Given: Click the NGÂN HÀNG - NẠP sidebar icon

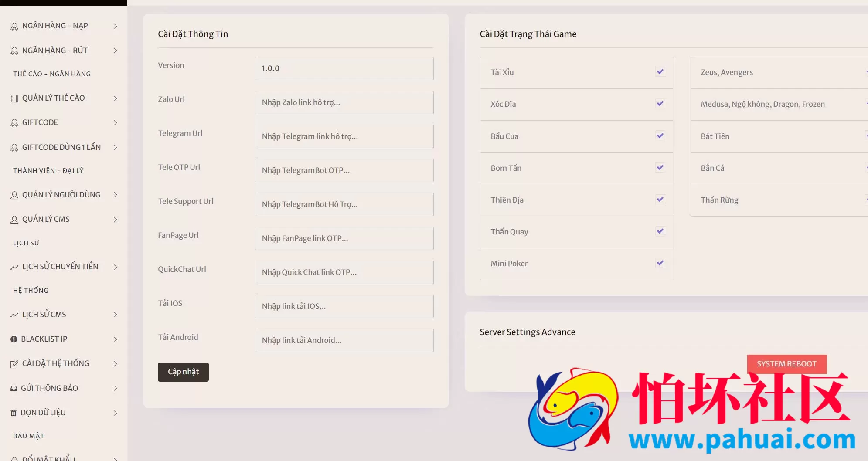Looking at the screenshot, I should (14, 26).
